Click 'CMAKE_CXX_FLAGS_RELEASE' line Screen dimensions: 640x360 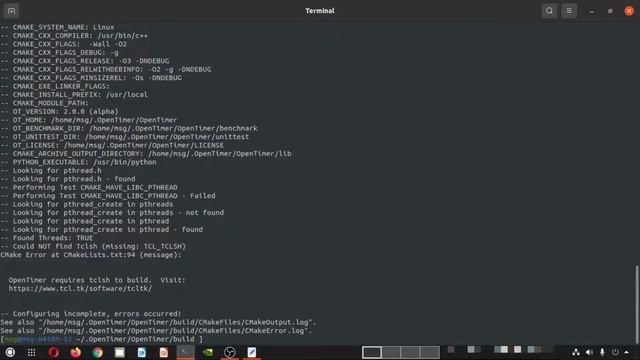(85, 61)
